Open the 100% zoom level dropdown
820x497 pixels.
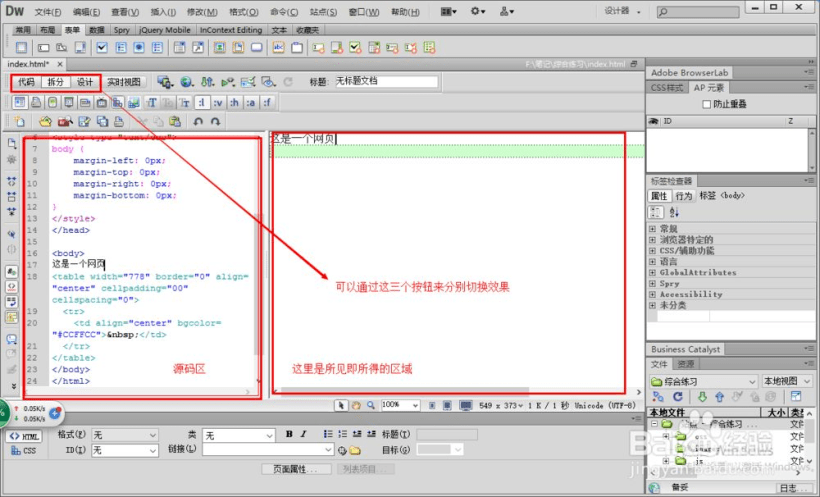pyautogui.click(x=400, y=405)
